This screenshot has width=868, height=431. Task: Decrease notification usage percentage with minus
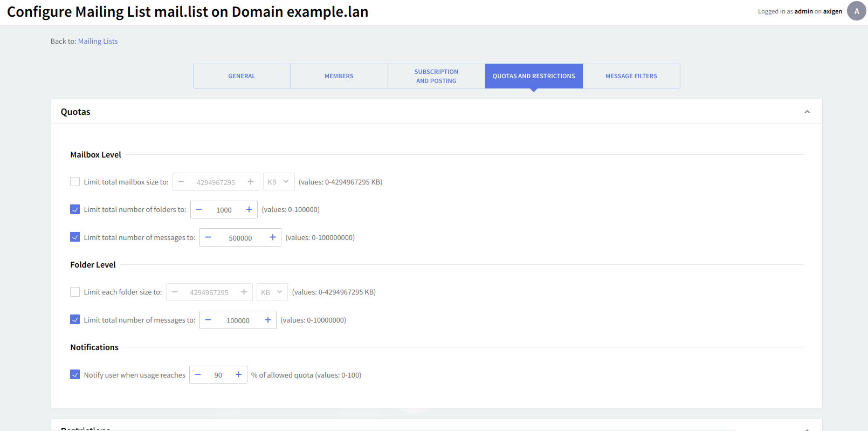click(198, 374)
